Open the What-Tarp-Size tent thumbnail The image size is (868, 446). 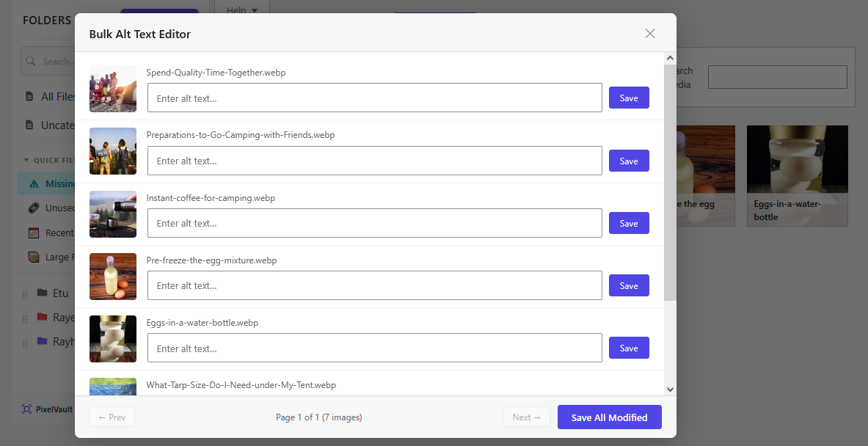tap(113, 387)
